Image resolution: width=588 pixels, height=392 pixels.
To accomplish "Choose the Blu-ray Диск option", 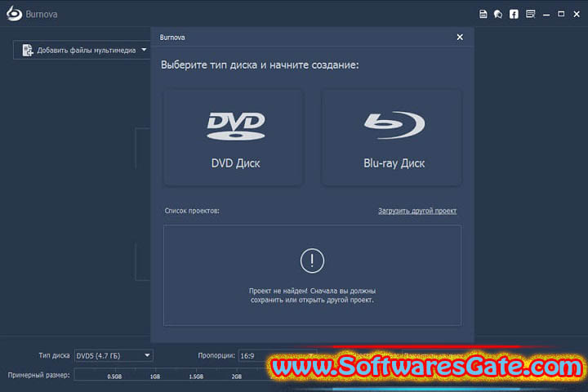I will (x=391, y=137).
